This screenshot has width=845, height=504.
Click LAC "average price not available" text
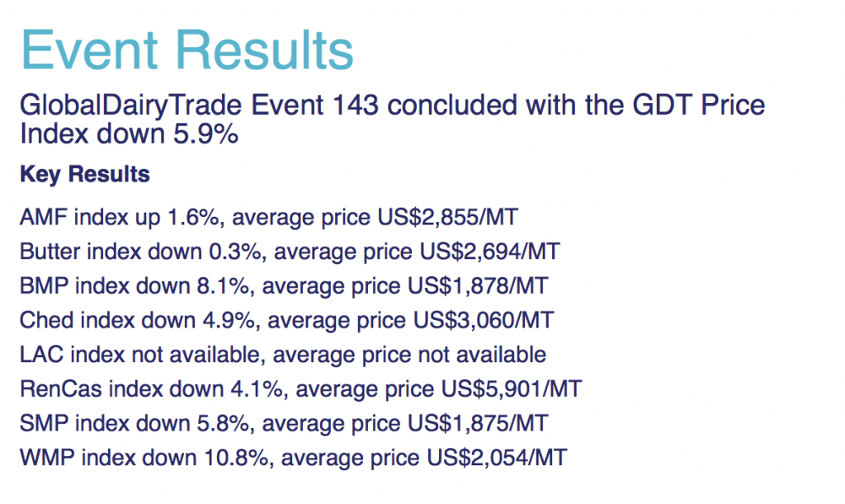tap(409, 355)
